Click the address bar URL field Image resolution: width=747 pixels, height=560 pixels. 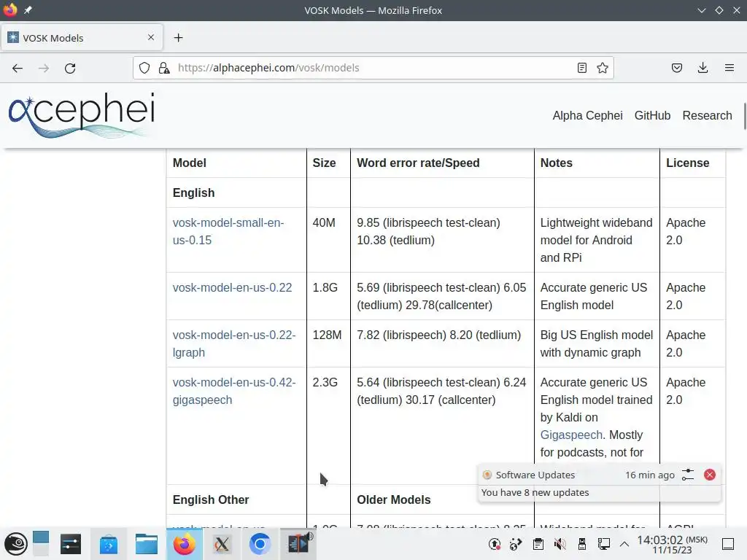[373, 68]
